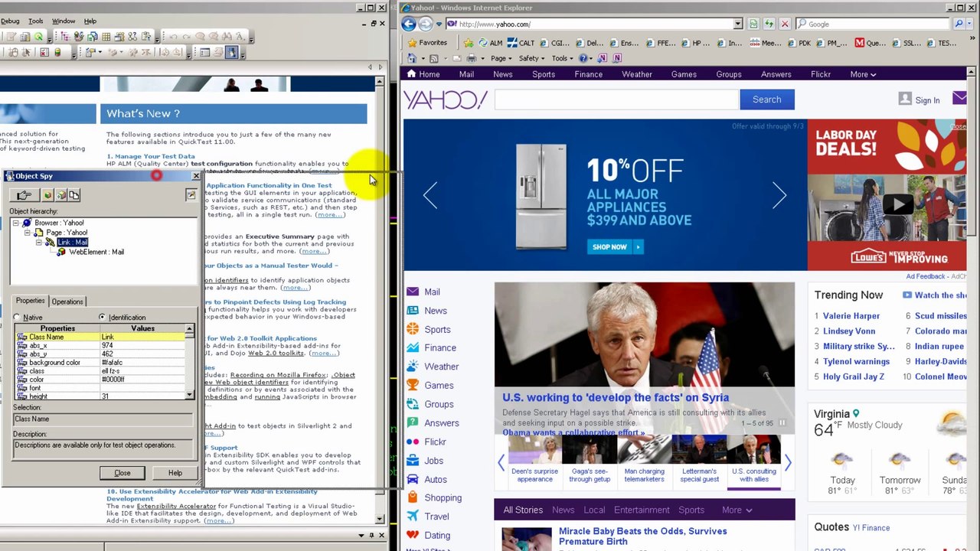The width and height of the screenshot is (980, 551).
Task: Click the Close button in Object Spy
Action: tap(122, 473)
